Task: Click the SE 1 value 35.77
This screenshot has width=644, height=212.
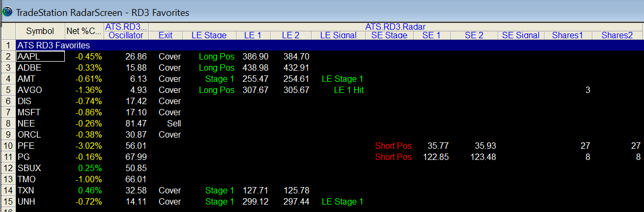Action: (438, 146)
